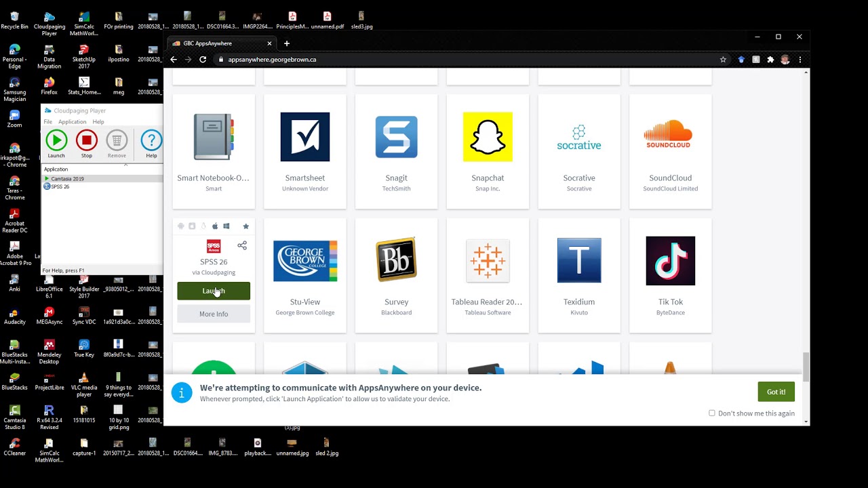The image size is (868, 488).
Task: Click the Launch play icon in Cloudpaging Player
Action: click(x=56, y=140)
